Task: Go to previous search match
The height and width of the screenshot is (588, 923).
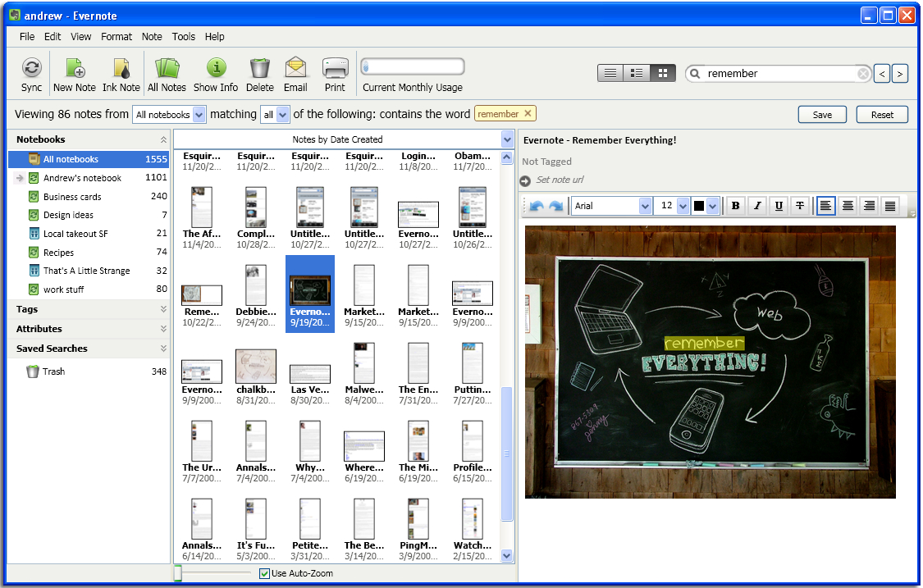Action: 882,74
